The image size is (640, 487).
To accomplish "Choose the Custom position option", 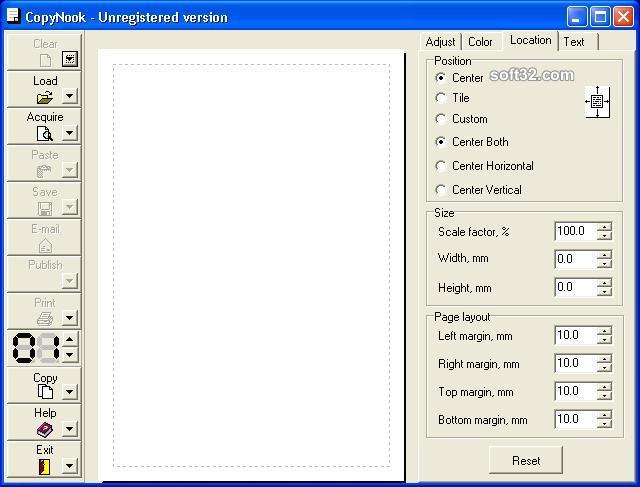I will coord(440,119).
